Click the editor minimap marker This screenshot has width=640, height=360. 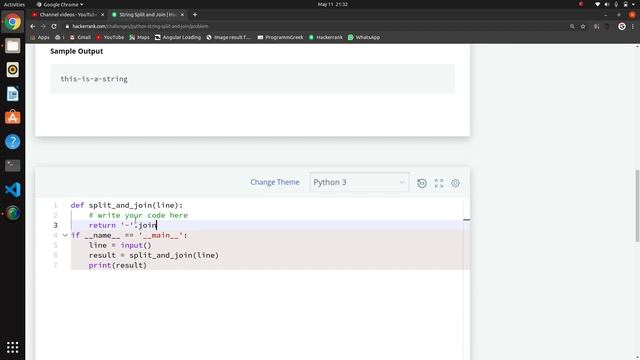467,220
